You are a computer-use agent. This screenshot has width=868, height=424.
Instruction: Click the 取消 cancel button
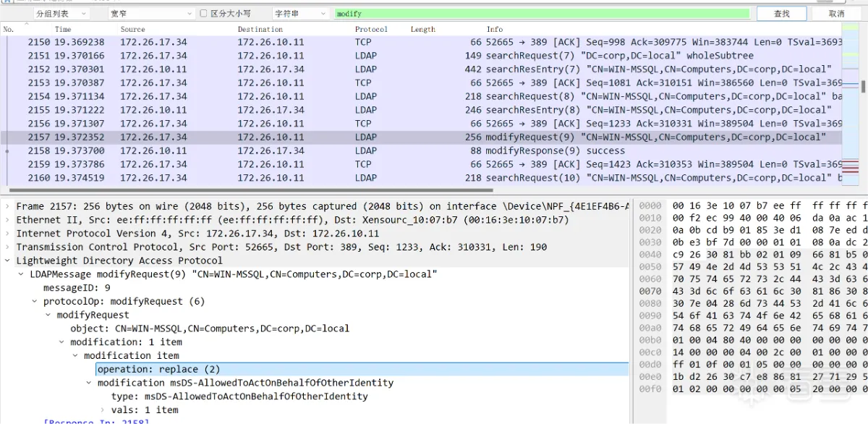836,14
